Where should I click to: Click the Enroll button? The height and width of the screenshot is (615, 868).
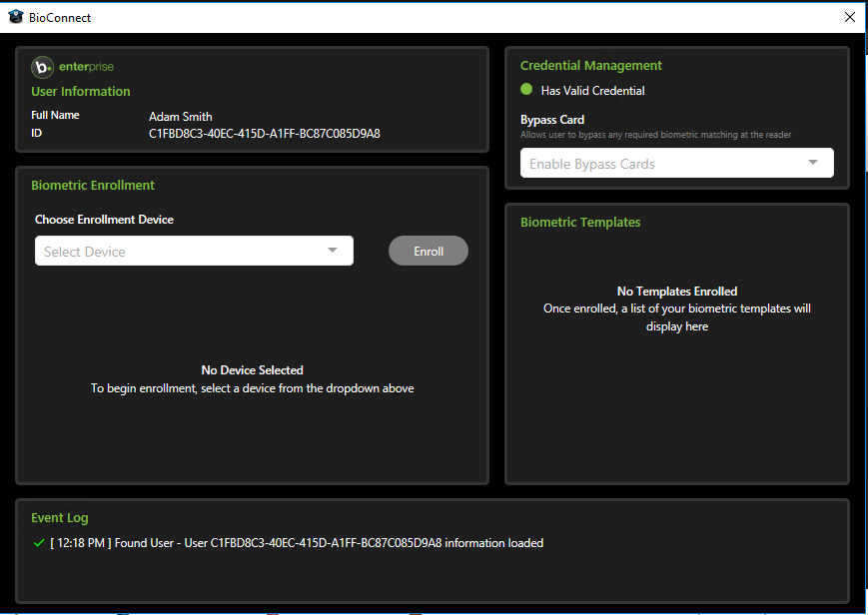coord(429,251)
